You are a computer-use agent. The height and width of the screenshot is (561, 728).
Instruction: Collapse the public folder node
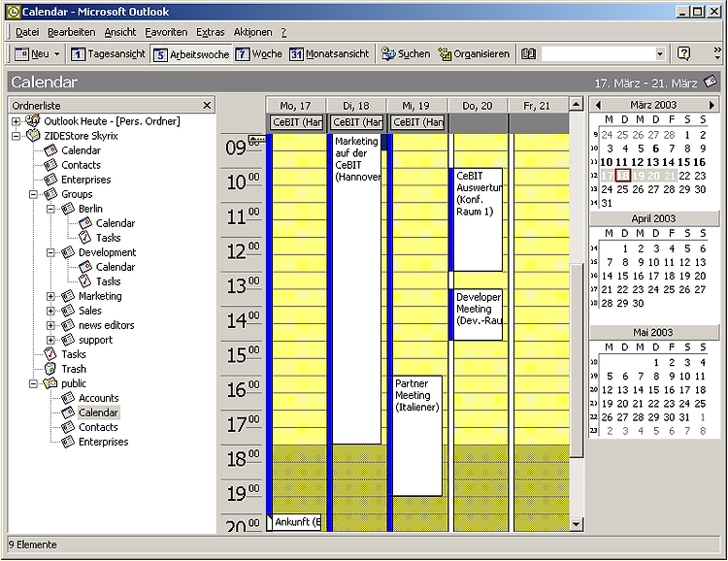point(33,383)
